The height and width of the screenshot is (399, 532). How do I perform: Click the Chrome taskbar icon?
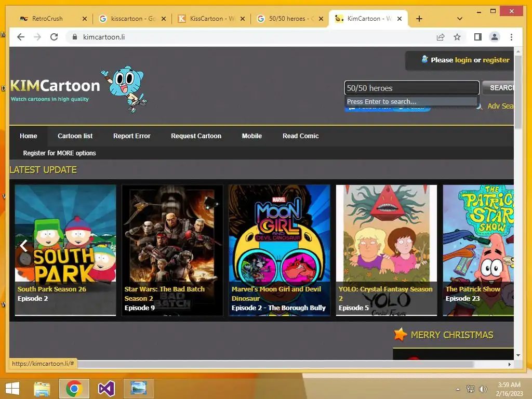tap(74, 389)
